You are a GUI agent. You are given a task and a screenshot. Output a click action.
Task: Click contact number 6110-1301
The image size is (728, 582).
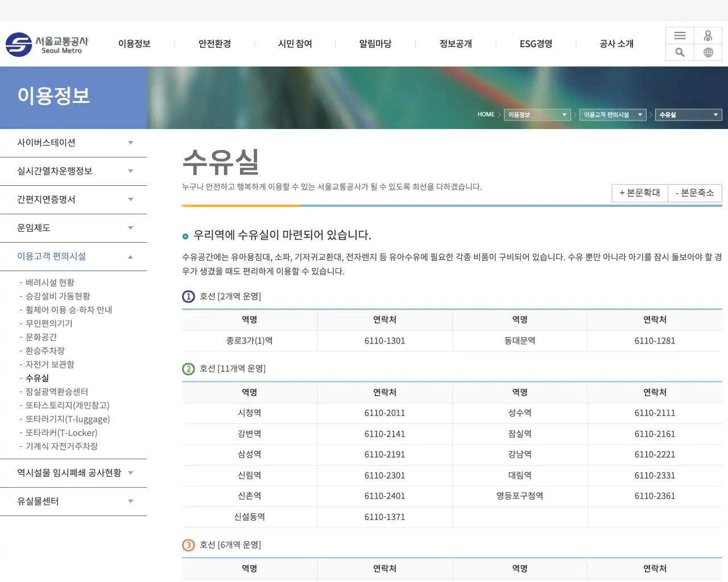tap(385, 340)
